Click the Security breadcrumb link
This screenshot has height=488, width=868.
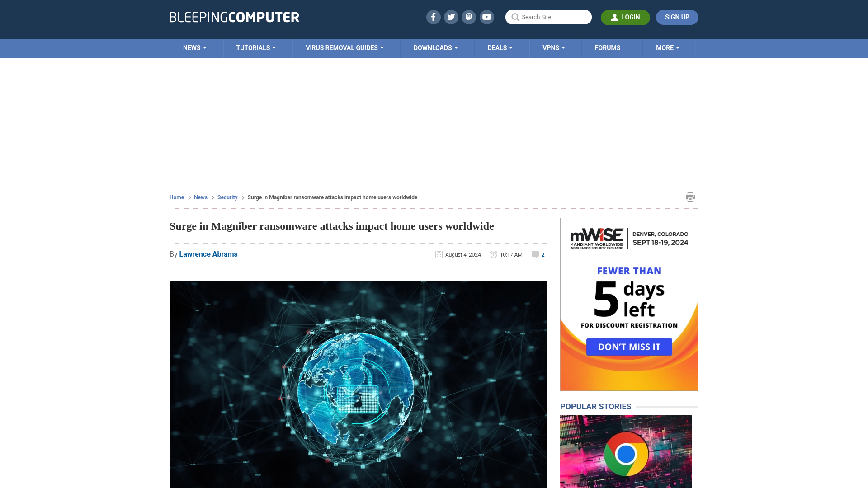[x=227, y=197]
